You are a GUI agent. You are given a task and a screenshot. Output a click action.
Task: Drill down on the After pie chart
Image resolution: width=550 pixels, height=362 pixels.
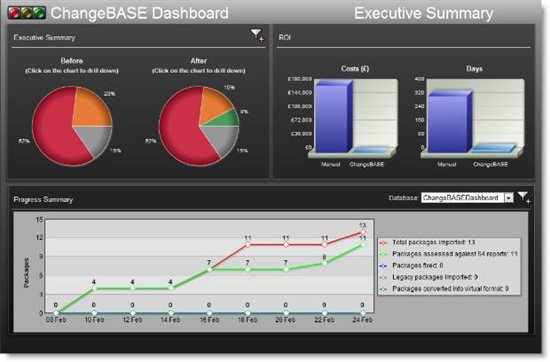pos(199,126)
